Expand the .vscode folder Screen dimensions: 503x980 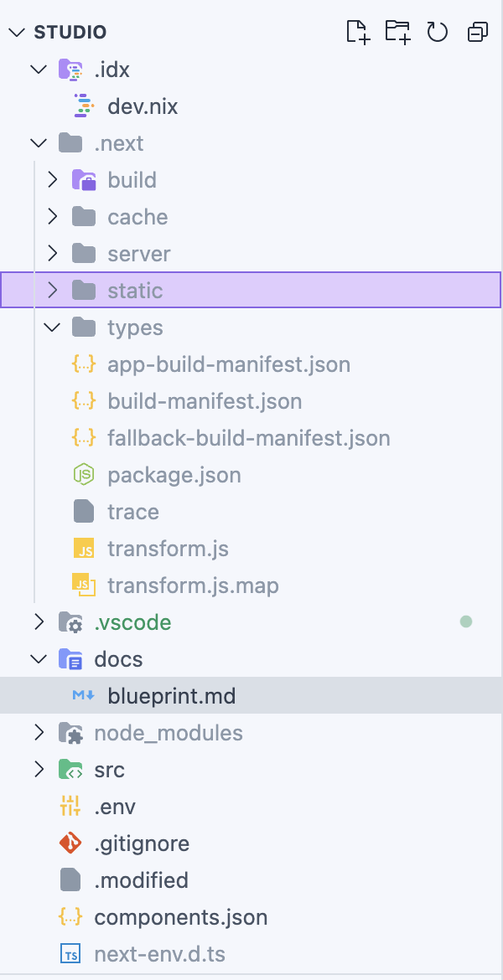pos(39,622)
